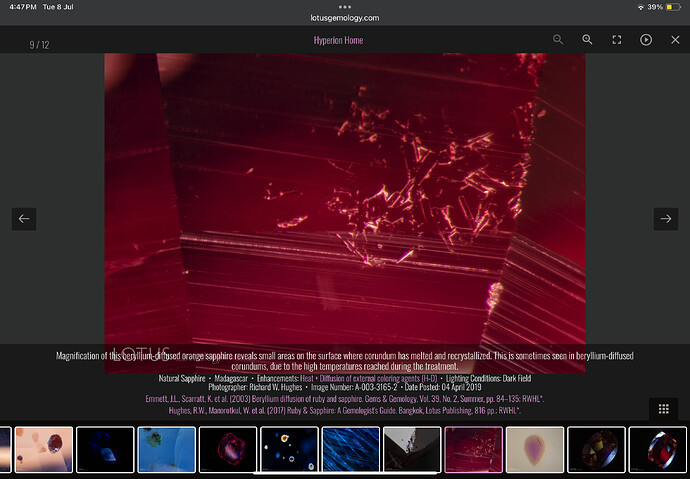This screenshot has width=690, height=479.
Task: Open Emmett Beryllium diffusion reference link
Action: 345,399
